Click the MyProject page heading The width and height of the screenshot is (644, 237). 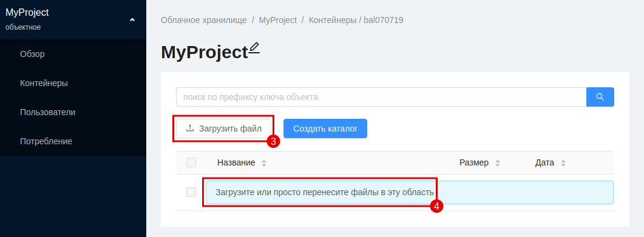point(205,53)
